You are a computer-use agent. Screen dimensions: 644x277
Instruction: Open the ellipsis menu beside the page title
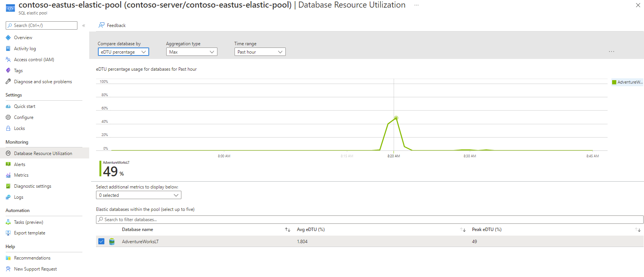[416, 5]
